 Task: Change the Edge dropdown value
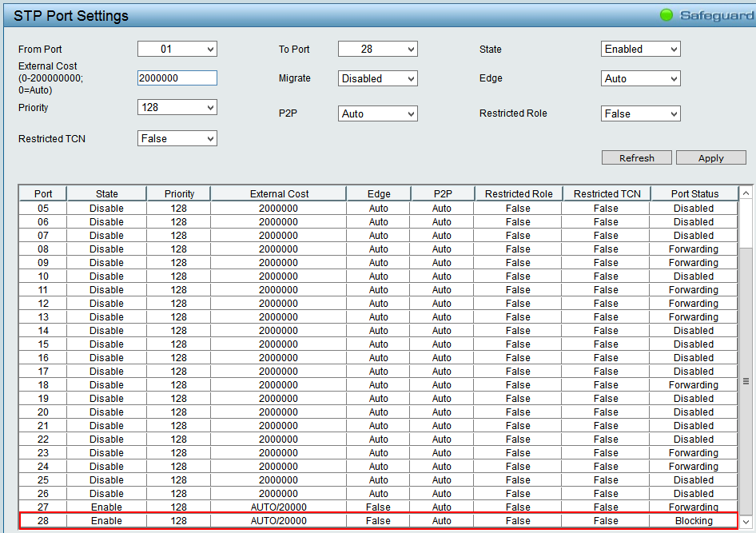pyautogui.click(x=640, y=79)
